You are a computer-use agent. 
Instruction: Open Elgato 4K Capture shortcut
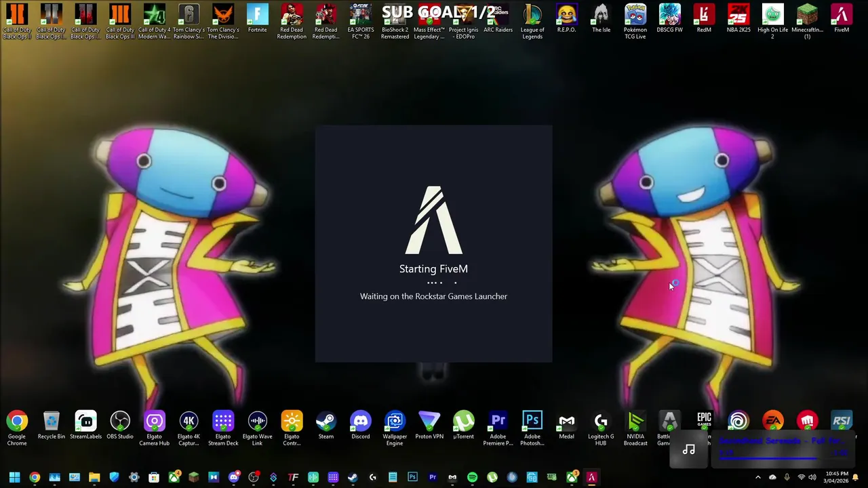(x=189, y=428)
